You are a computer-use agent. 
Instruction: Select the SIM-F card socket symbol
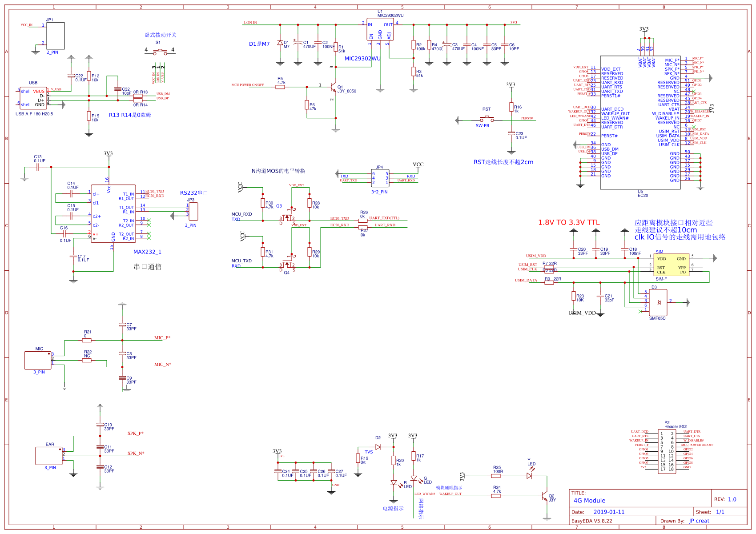(671, 265)
